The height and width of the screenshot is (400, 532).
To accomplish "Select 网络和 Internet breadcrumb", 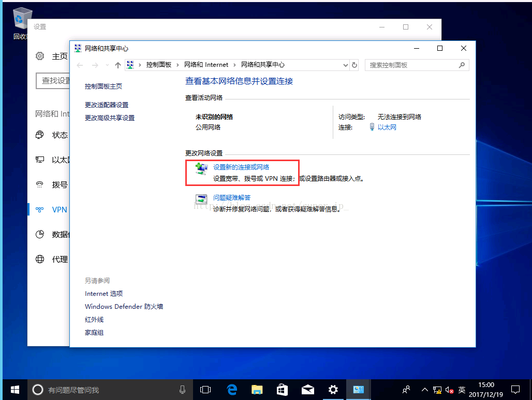I will [x=206, y=65].
